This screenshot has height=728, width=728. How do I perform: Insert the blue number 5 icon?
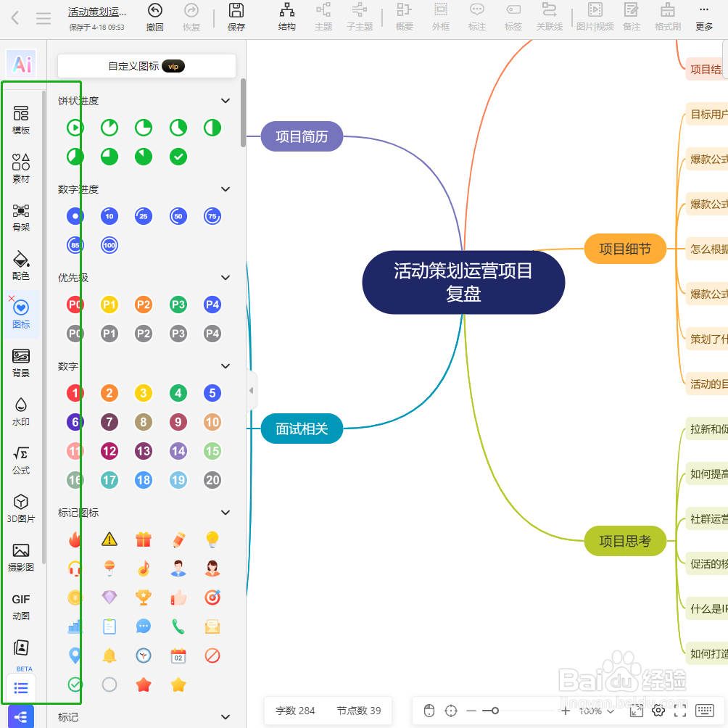(212, 393)
